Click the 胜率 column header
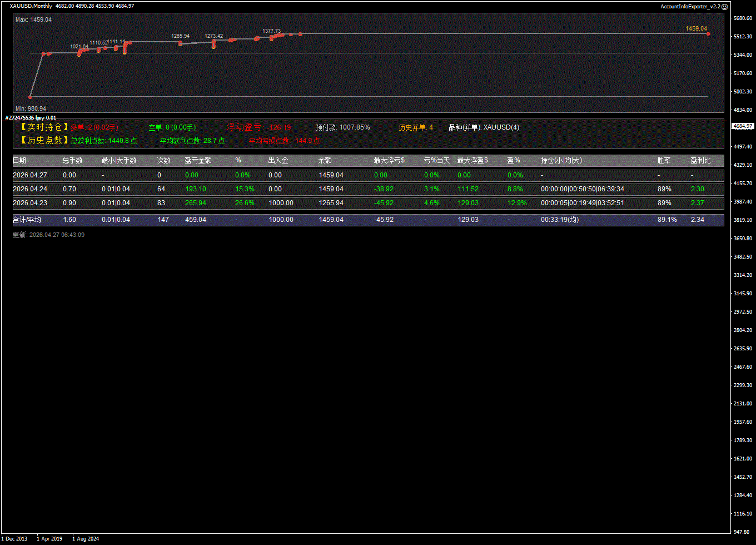Viewport: 756px width, 545px height. coord(664,161)
